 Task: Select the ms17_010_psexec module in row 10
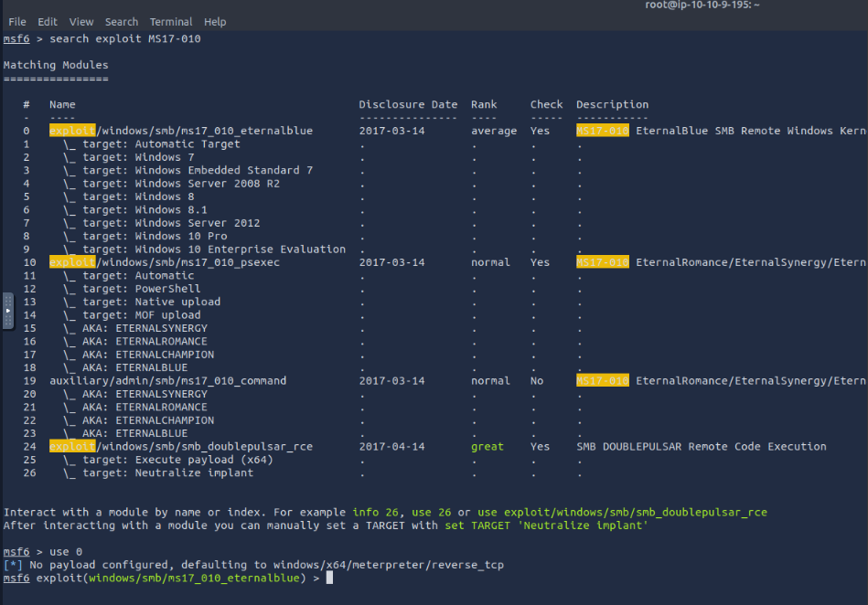click(165, 262)
